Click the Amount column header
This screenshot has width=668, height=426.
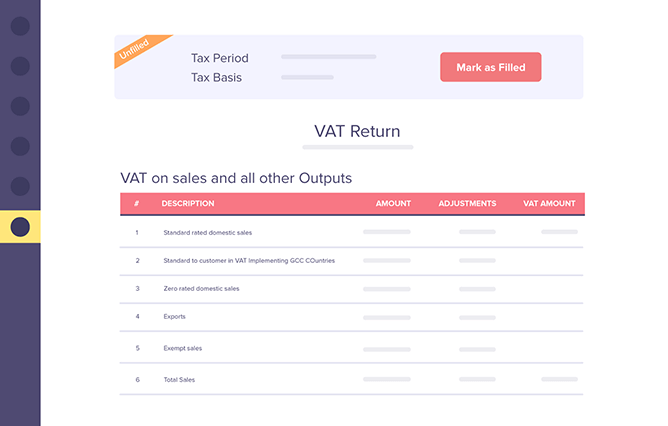pyautogui.click(x=393, y=204)
